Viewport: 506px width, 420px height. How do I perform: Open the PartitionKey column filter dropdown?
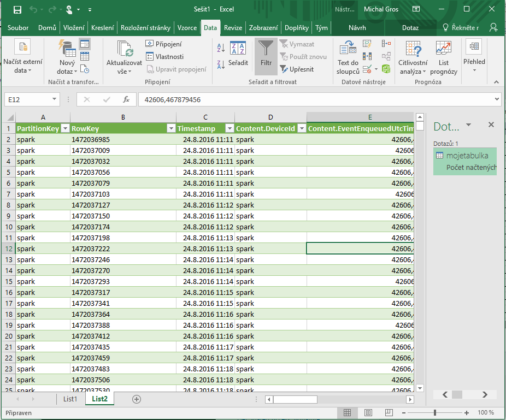pyautogui.click(x=65, y=128)
